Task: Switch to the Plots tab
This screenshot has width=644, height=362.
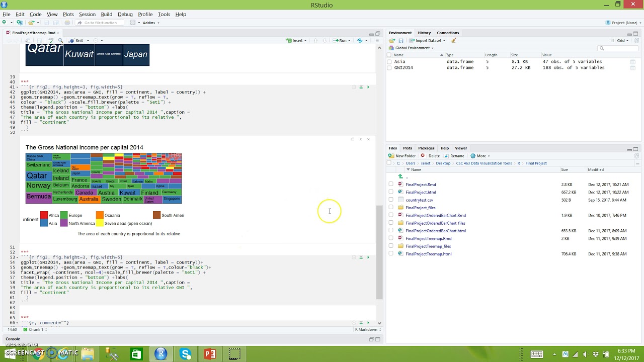Action: (x=408, y=148)
